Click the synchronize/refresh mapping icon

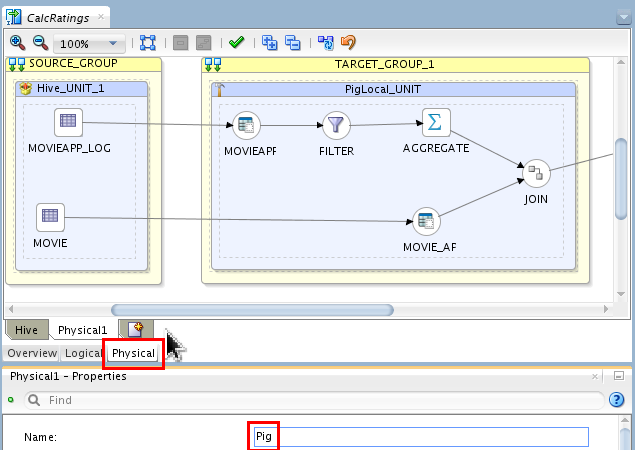[x=326, y=43]
